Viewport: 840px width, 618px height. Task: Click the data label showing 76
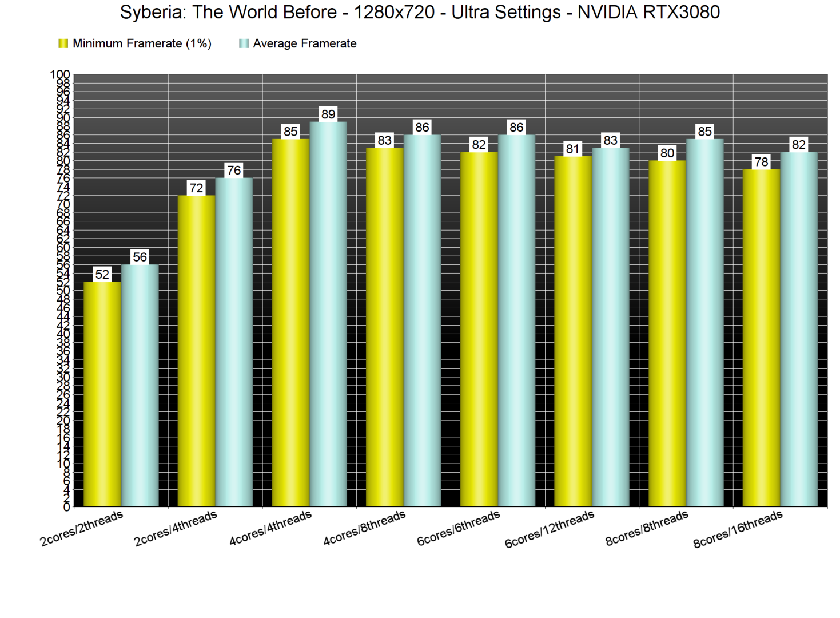(234, 170)
